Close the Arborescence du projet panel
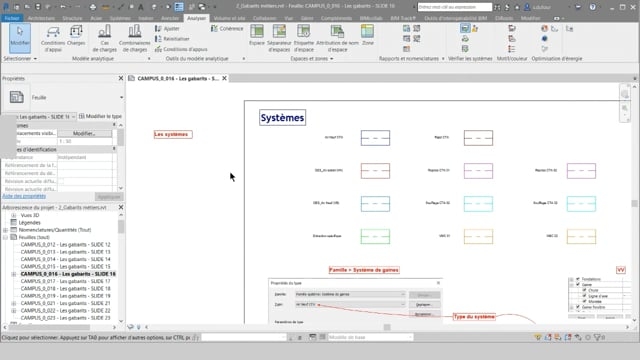Image resolution: width=640 pixels, height=360 pixels. pyautogui.click(x=121, y=207)
